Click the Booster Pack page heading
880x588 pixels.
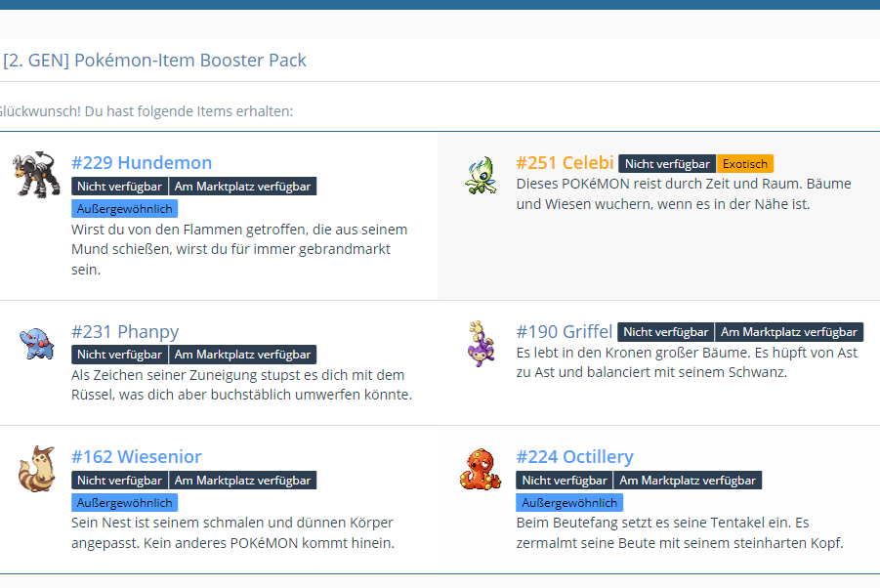pos(156,61)
